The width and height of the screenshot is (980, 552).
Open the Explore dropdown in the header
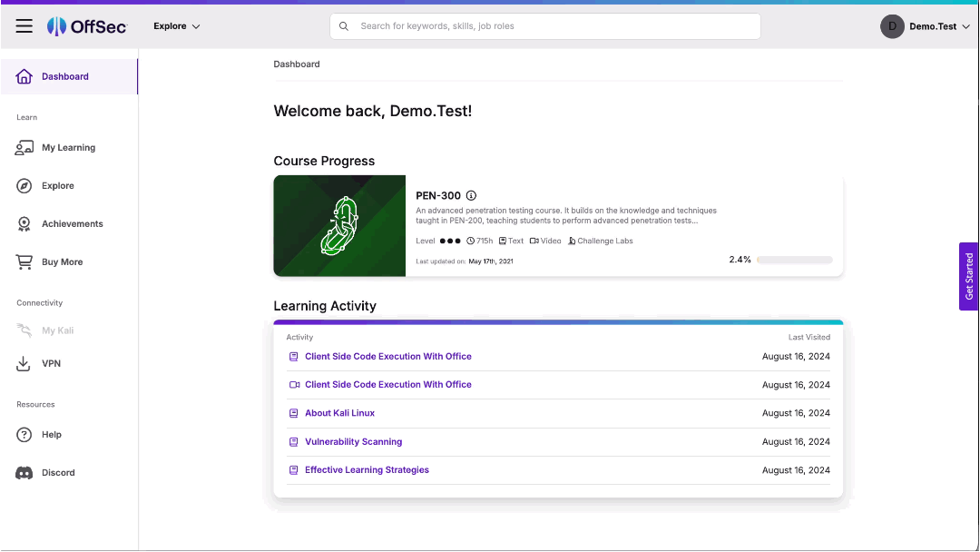176,25
